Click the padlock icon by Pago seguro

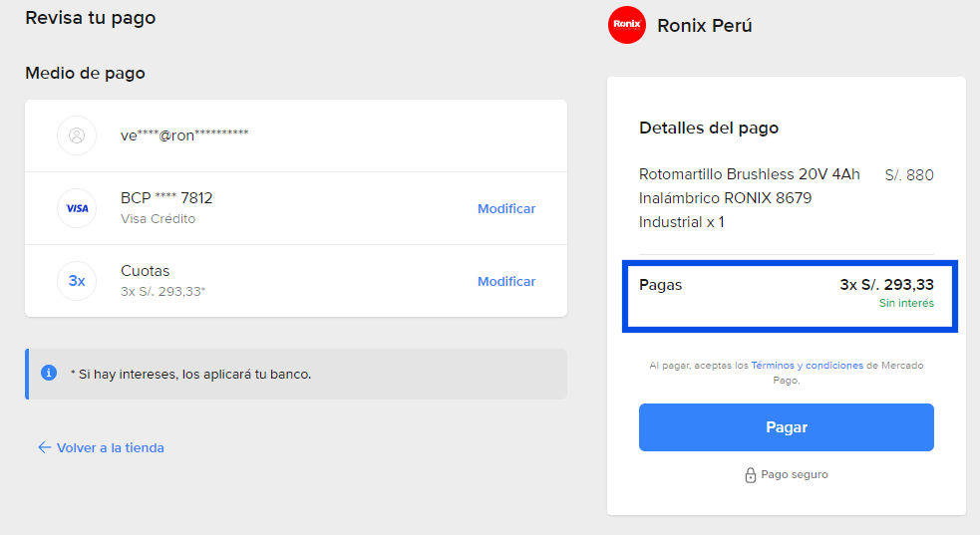(x=751, y=475)
